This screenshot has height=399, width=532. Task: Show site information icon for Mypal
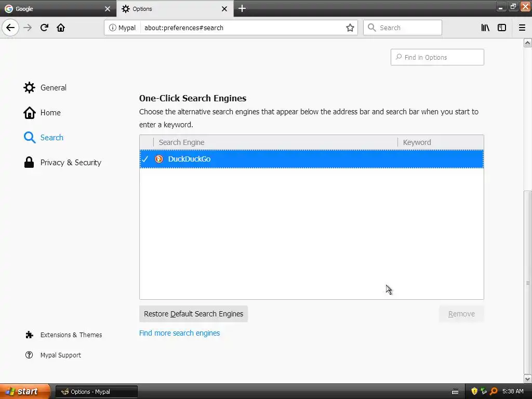112,28
